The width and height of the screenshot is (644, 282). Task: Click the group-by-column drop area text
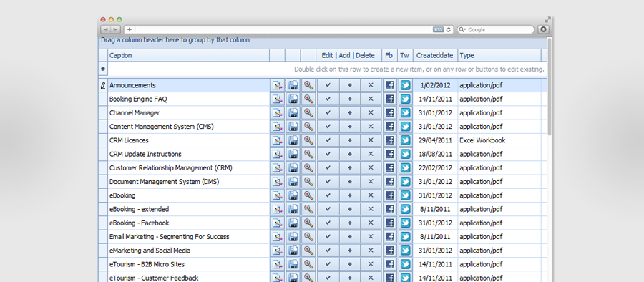point(175,40)
